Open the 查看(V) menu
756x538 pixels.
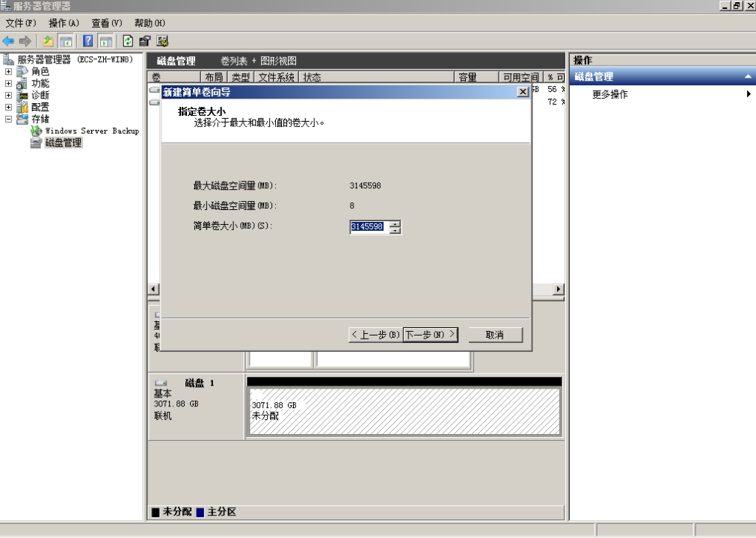point(106,23)
